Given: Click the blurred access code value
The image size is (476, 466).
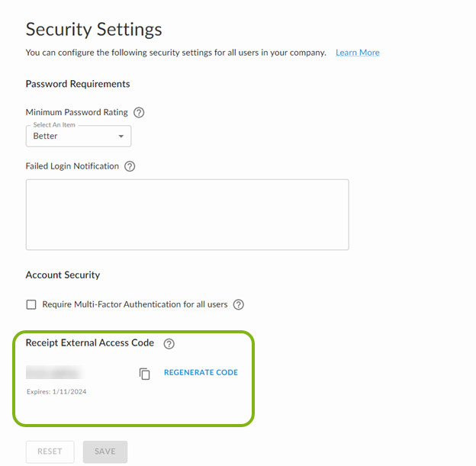Looking at the screenshot, I should 54,373.
